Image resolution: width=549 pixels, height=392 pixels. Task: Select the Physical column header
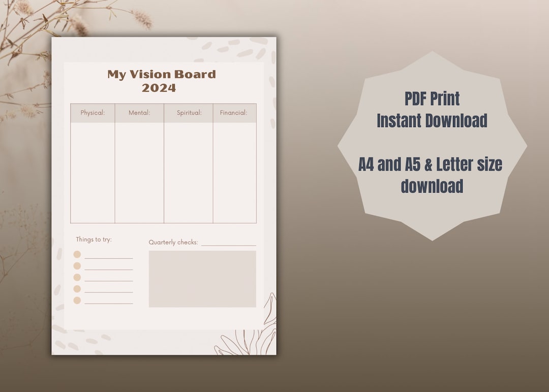click(93, 113)
